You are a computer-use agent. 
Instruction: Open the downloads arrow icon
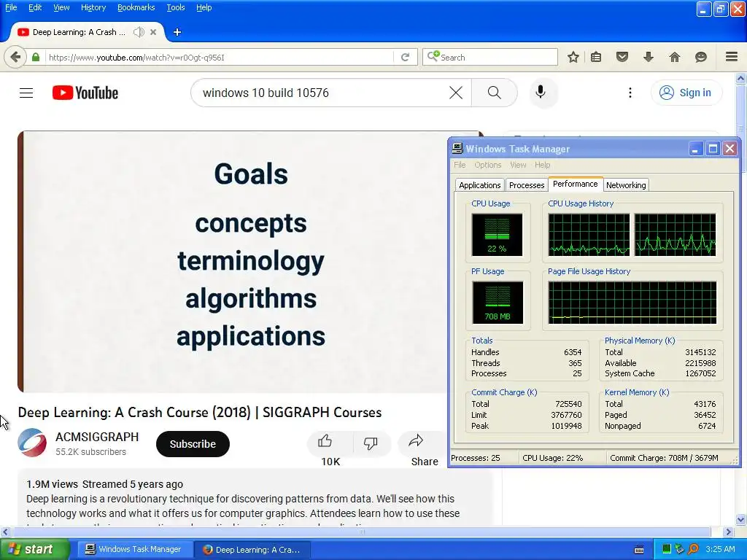pyautogui.click(x=648, y=57)
